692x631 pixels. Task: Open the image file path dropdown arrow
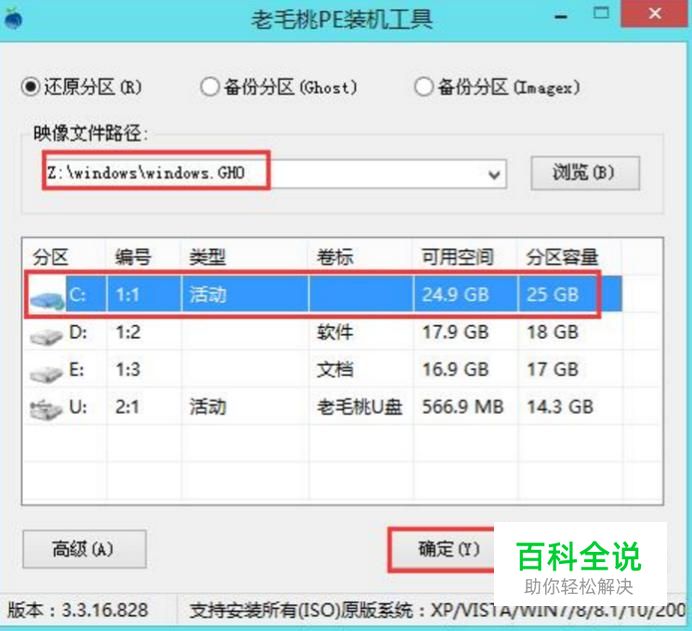click(494, 175)
